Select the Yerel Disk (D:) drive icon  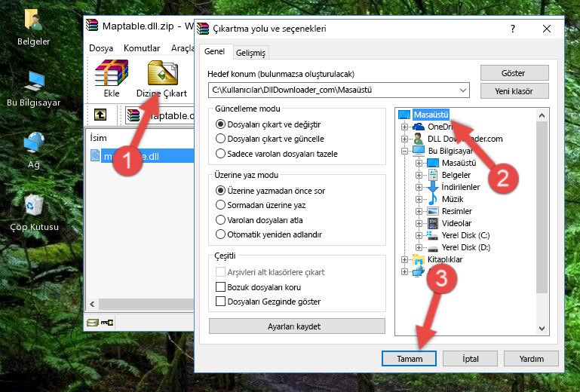[x=432, y=248]
